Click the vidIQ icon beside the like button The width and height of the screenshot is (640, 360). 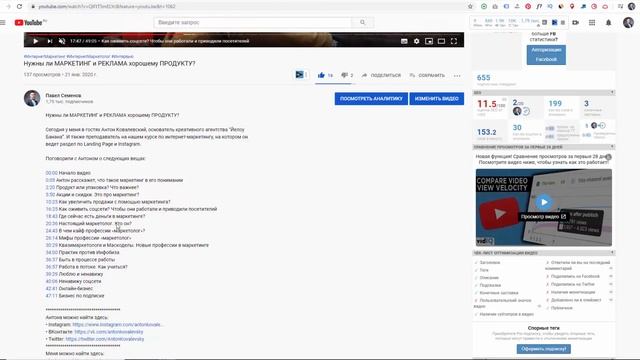click(x=301, y=75)
